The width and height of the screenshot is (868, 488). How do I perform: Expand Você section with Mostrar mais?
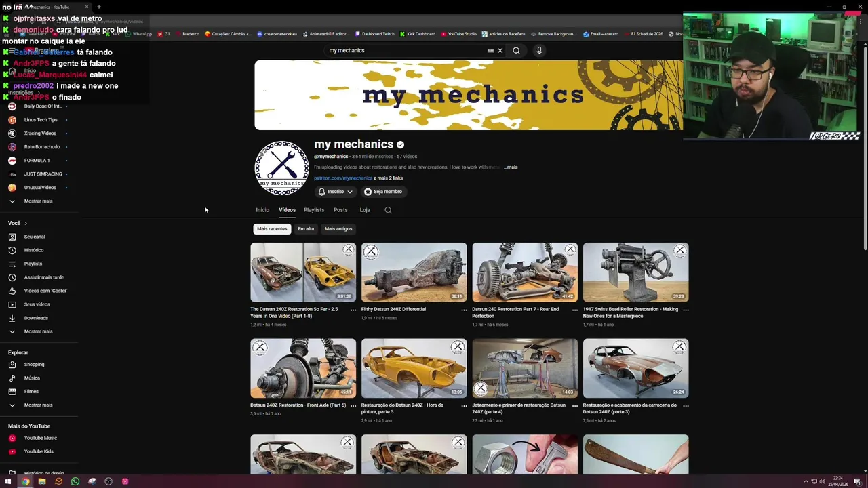pos(39,331)
